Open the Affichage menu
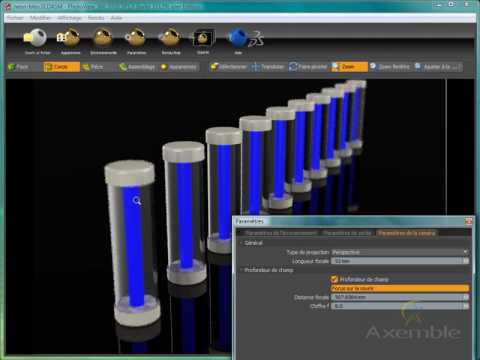The height and width of the screenshot is (360, 480). click(x=70, y=18)
